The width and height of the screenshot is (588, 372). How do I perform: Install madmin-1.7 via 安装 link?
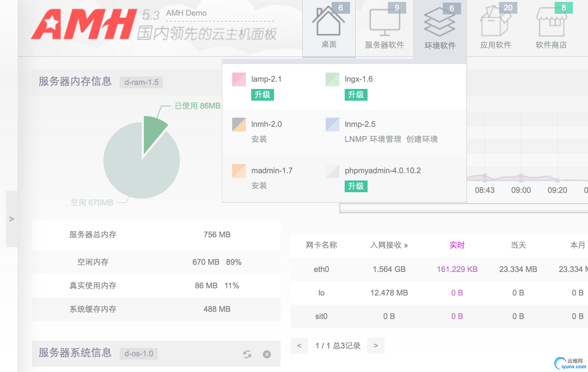click(x=259, y=186)
